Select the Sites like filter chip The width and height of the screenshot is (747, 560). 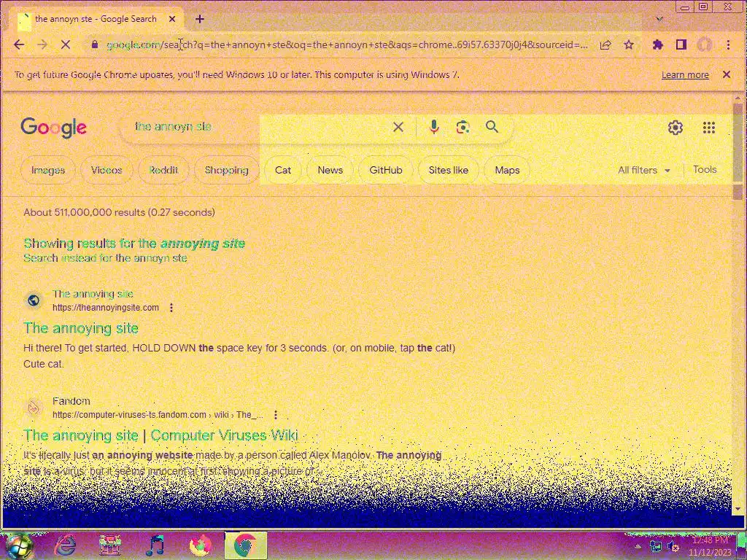[x=449, y=170]
